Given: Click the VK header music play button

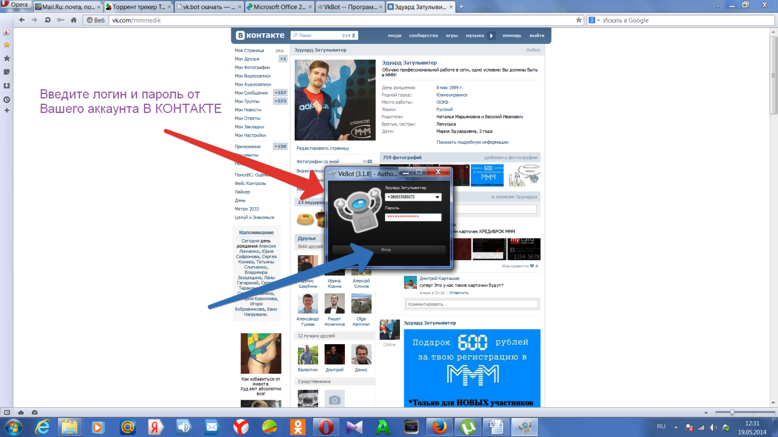Looking at the screenshot, I should click(491, 36).
